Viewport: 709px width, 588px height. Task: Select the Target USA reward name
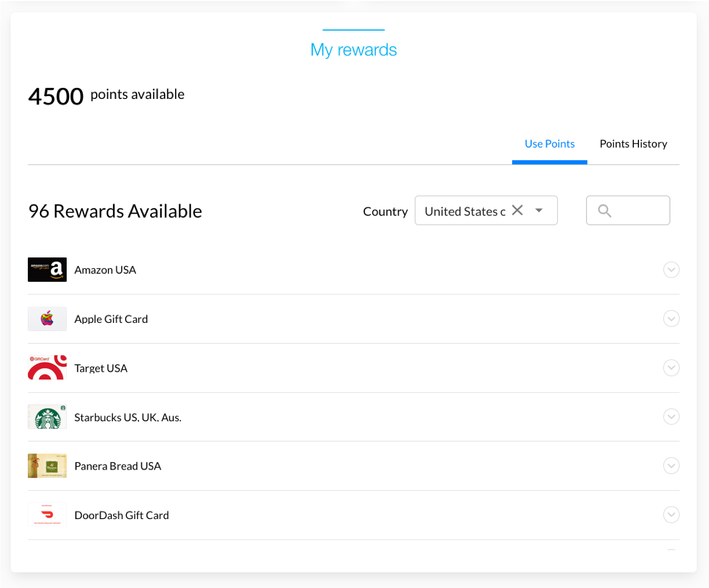point(101,368)
